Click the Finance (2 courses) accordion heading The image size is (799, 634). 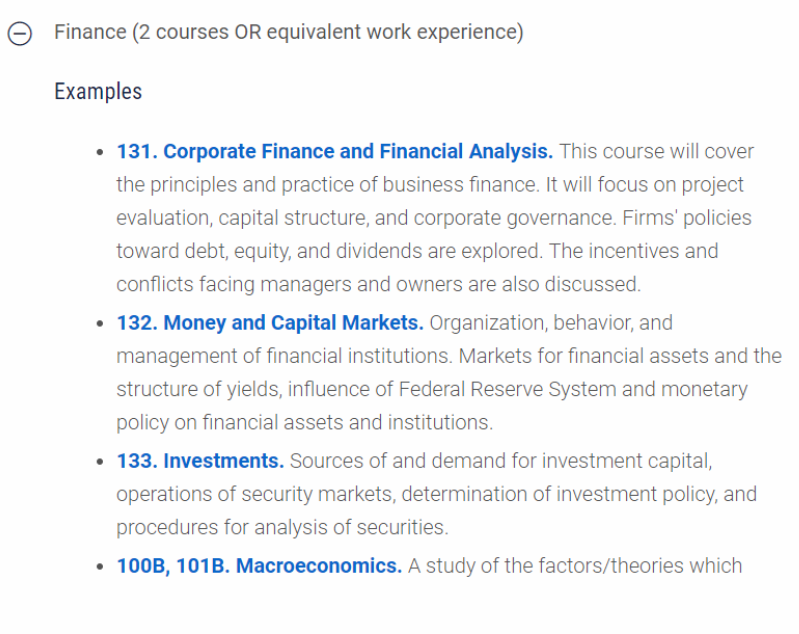tap(288, 32)
